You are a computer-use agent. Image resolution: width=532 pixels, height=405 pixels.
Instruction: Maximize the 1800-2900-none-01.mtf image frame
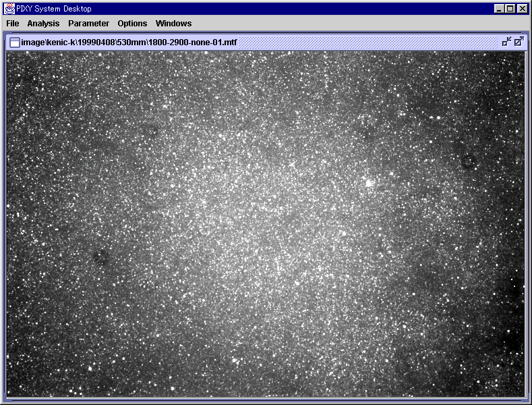point(519,42)
